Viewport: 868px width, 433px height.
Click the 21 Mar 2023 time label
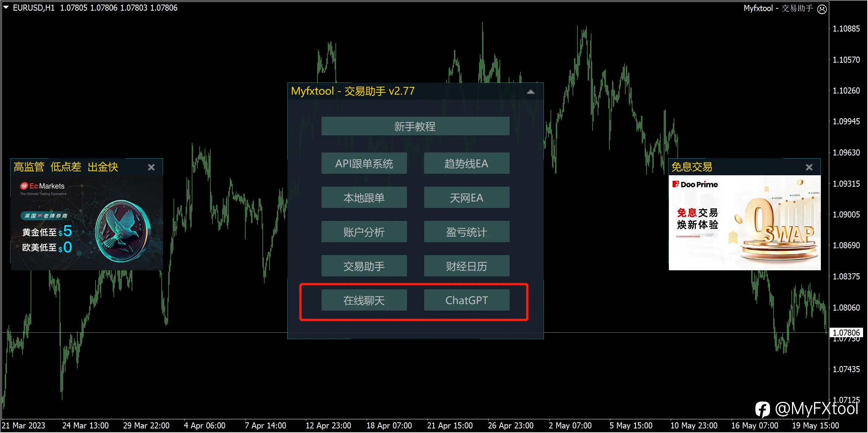click(x=24, y=425)
